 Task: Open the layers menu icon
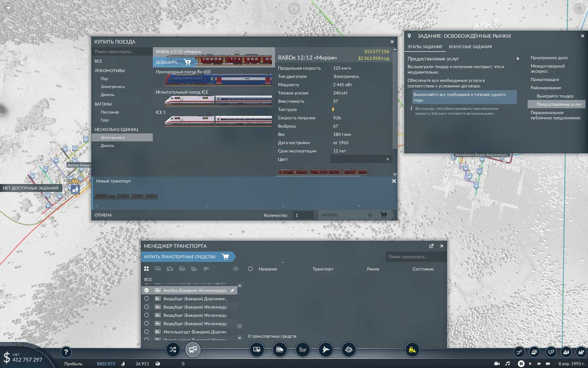click(8, 8)
